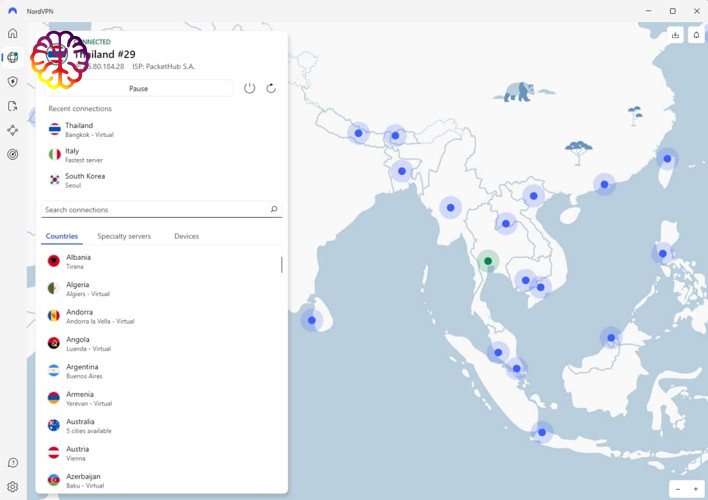
Task: Select Myanmar server map marker
Action: (450, 208)
